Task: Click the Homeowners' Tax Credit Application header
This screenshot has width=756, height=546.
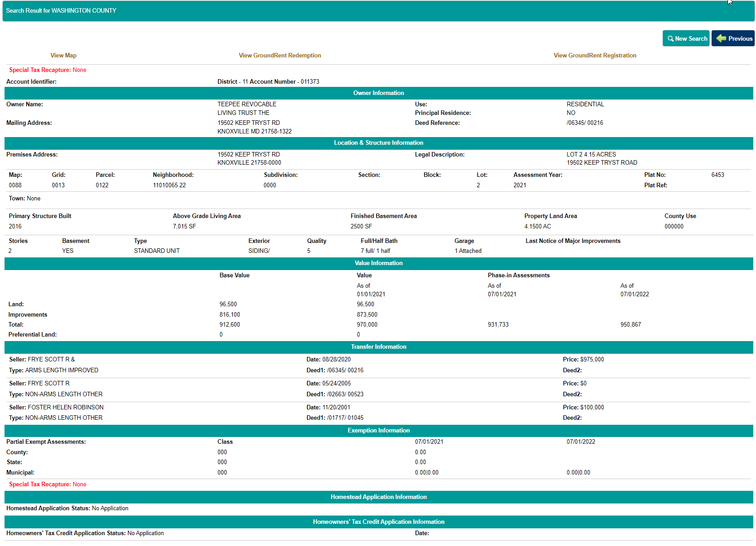Action: pos(379,522)
